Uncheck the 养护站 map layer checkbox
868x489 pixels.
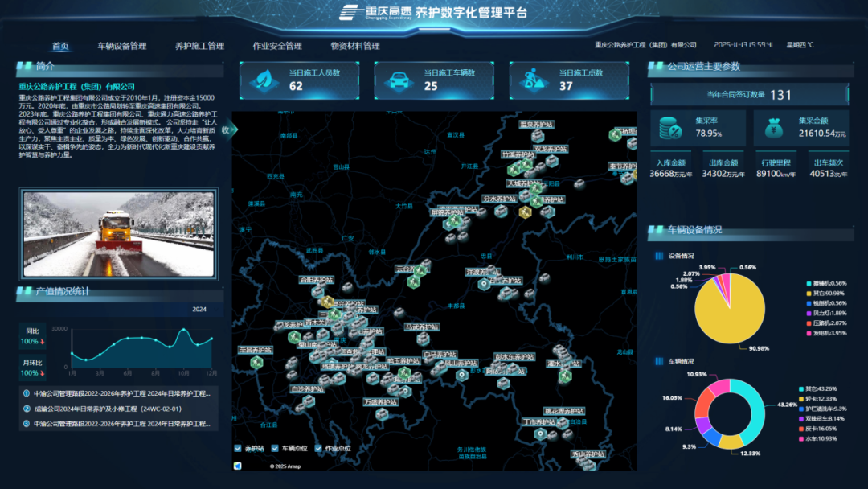238,448
